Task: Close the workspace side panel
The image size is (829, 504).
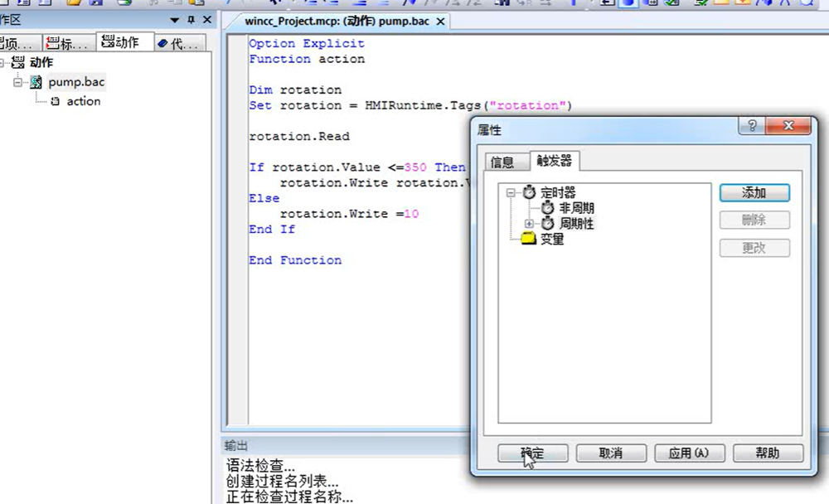Action: 206,20
